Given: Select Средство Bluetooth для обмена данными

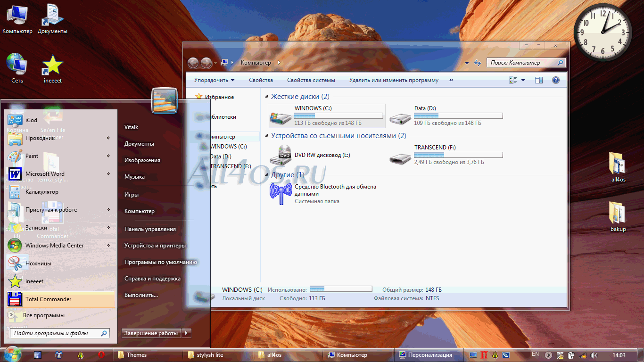Looking at the screenshot, I should [327, 194].
